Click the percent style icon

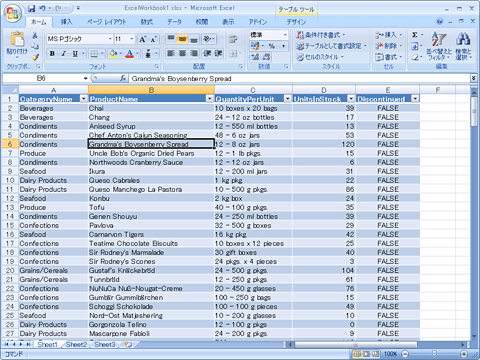[272, 46]
